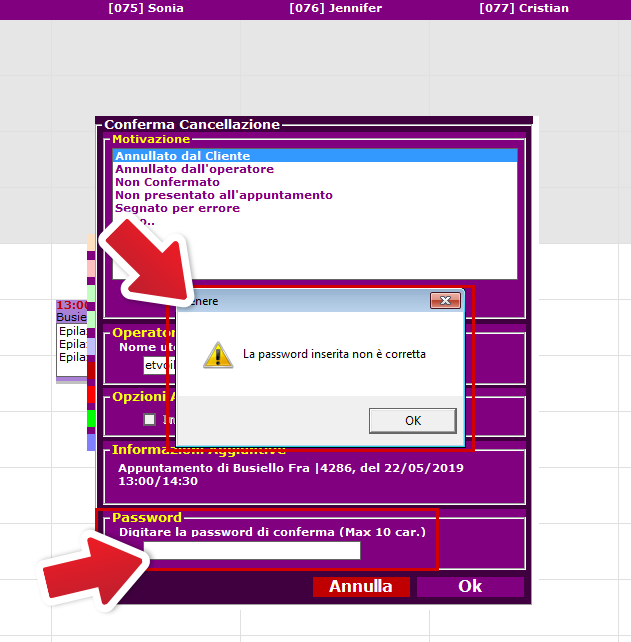
Task: Select the 13:00 appointment block
Action: (x=72, y=339)
